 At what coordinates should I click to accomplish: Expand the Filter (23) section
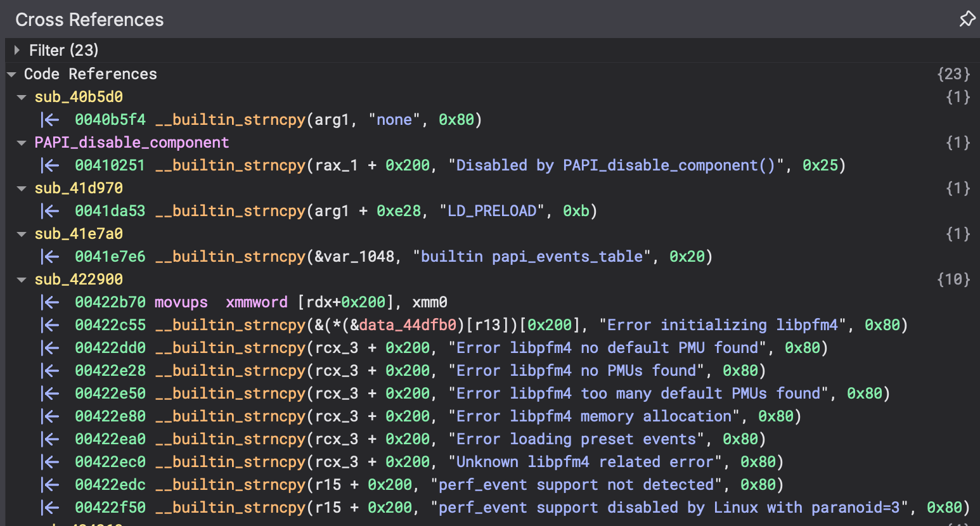tap(16, 50)
